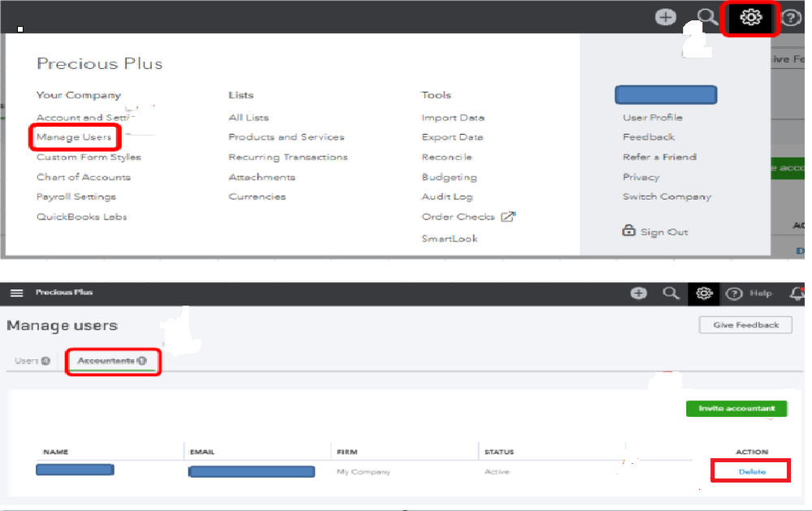The width and height of the screenshot is (812, 511).
Task: Click Refer a Friend
Action: tap(659, 157)
